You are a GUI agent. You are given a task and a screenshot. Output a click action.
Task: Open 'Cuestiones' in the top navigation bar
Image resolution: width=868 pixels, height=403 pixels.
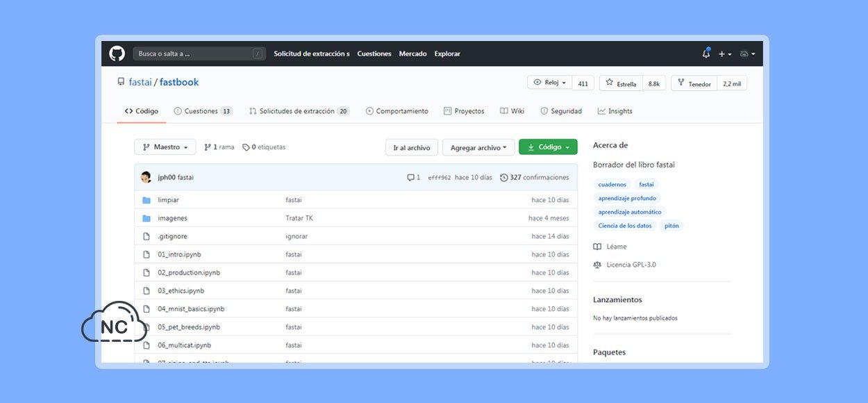374,54
